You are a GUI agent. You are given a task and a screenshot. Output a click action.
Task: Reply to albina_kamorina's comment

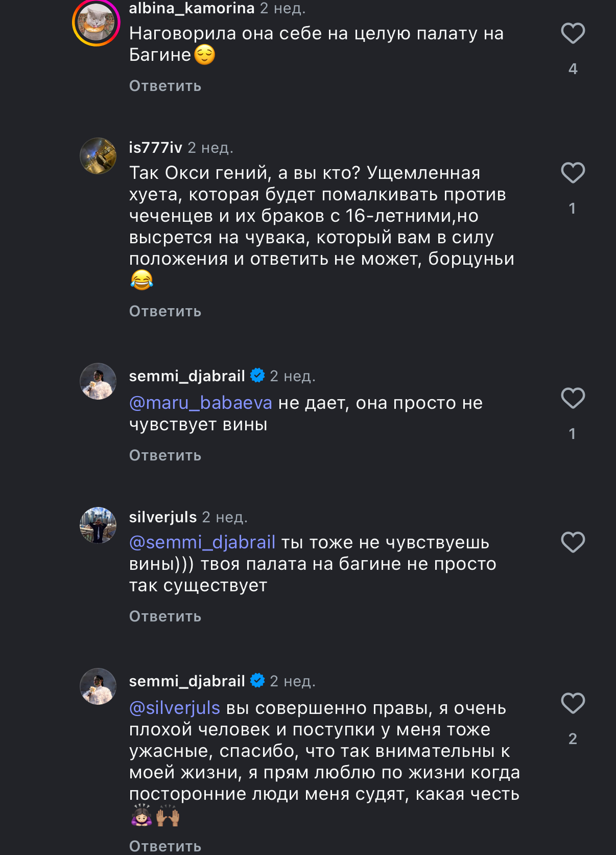pos(165,86)
